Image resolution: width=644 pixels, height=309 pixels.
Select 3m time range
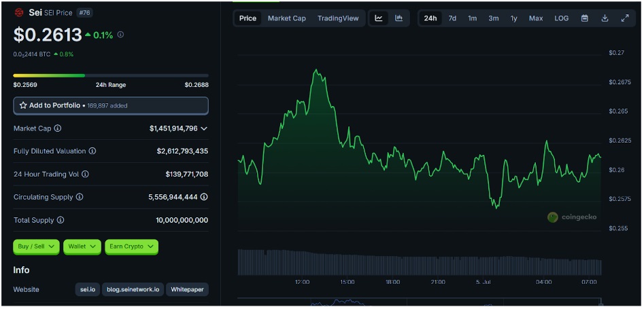pyautogui.click(x=493, y=18)
